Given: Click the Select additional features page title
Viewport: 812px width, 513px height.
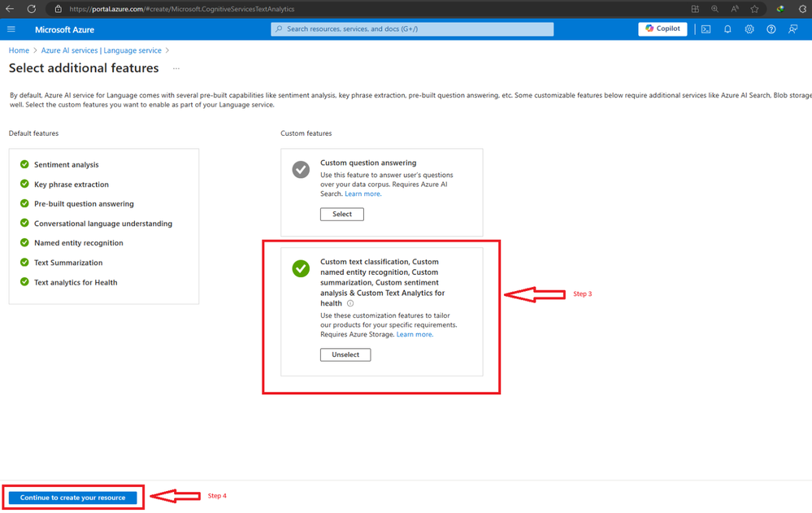Looking at the screenshot, I should coord(84,67).
